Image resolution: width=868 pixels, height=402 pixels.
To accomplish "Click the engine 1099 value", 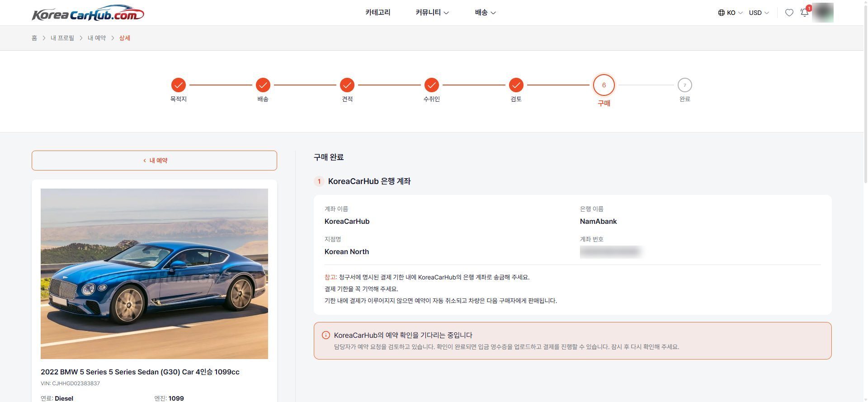I will tap(176, 398).
